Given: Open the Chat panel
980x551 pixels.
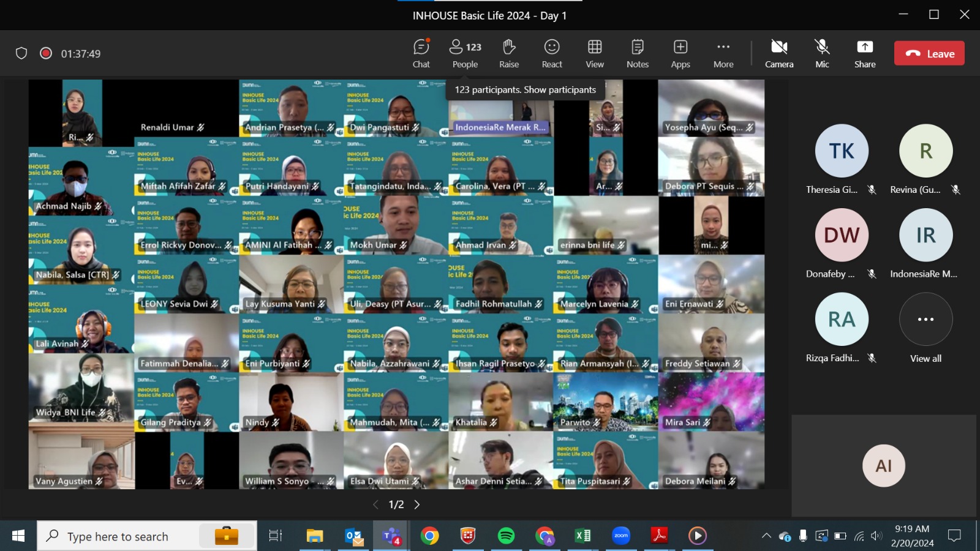Looking at the screenshot, I should [421, 54].
